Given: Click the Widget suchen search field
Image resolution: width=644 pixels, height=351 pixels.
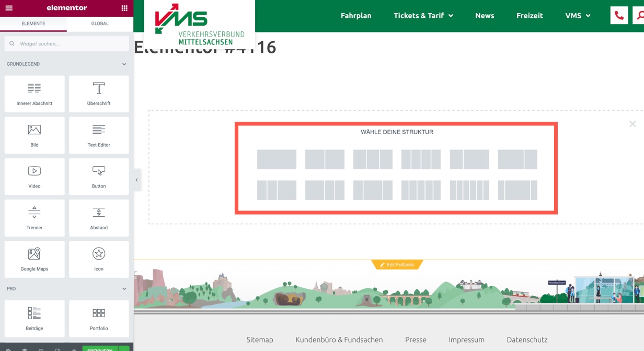Looking at the screenshot, I should point(67,44).
